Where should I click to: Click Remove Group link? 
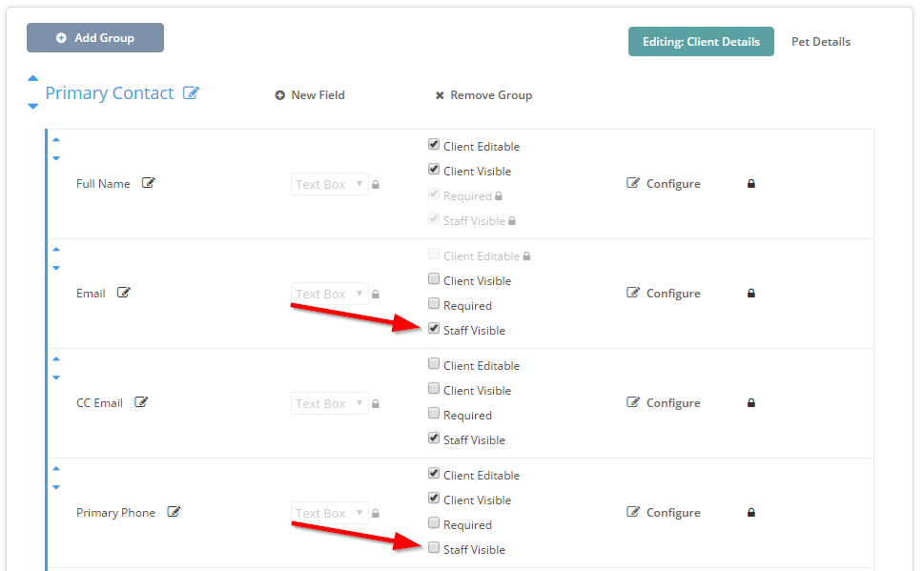point(483,95)
